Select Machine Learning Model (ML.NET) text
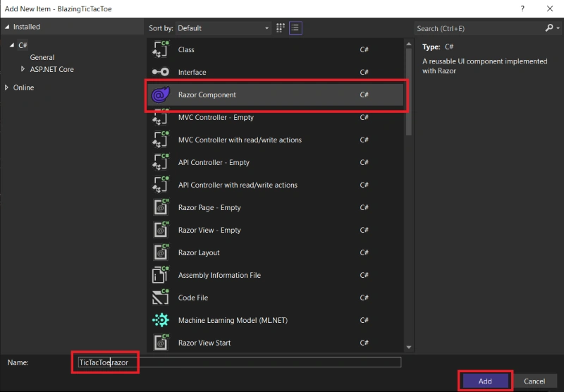This screenshot has width=564, height=392. (233, 320)
